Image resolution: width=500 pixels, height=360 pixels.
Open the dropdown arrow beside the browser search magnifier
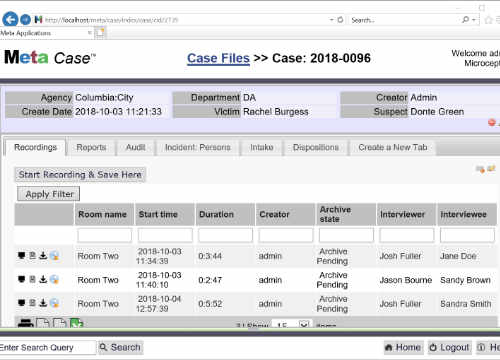pos(473,20)
